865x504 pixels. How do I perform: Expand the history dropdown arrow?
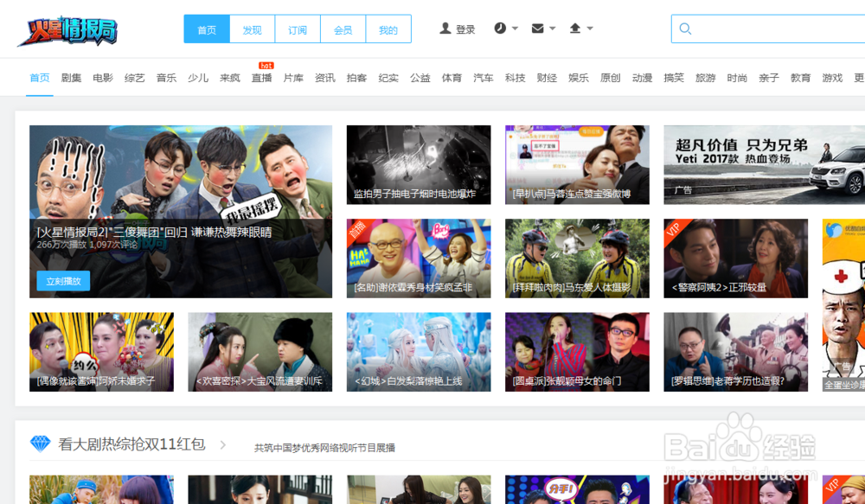tap(516, 29)
